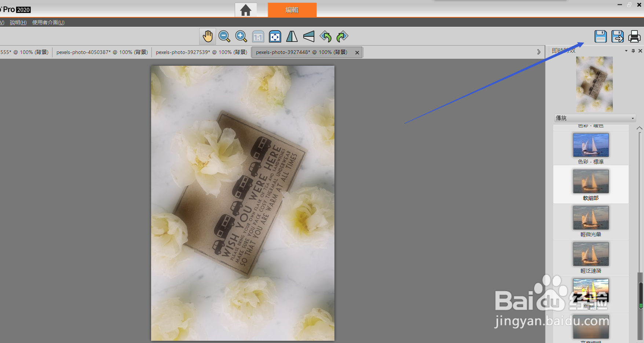Screen dimensions: 644x343
Task: Save the image with floppy icon
Action: [x=601, y=36]
